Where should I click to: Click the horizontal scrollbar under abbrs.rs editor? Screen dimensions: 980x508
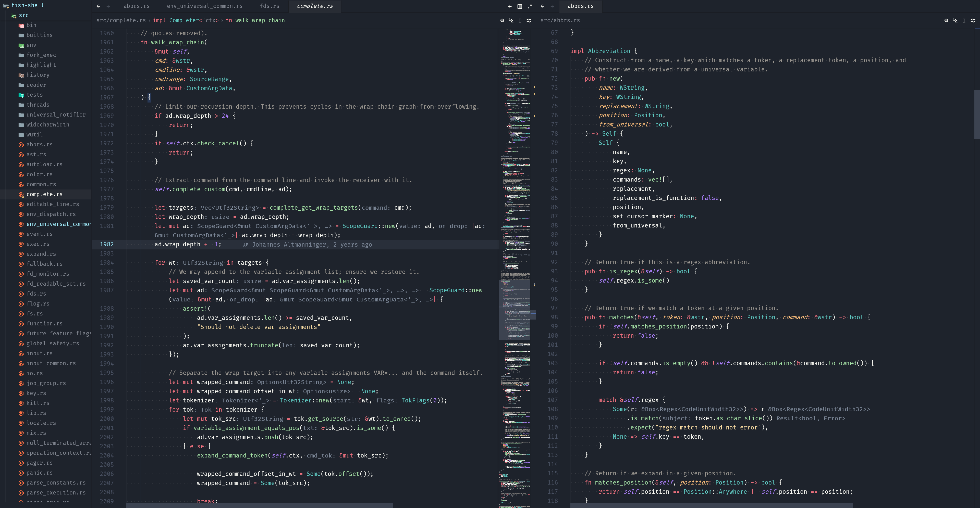(x=712, y=505)
